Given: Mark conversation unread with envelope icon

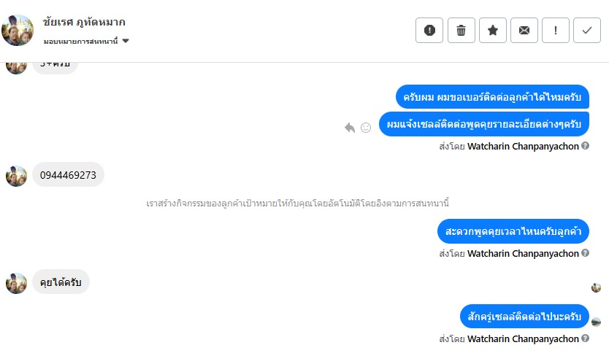Looking at the screenshot, I should (524, 30).
